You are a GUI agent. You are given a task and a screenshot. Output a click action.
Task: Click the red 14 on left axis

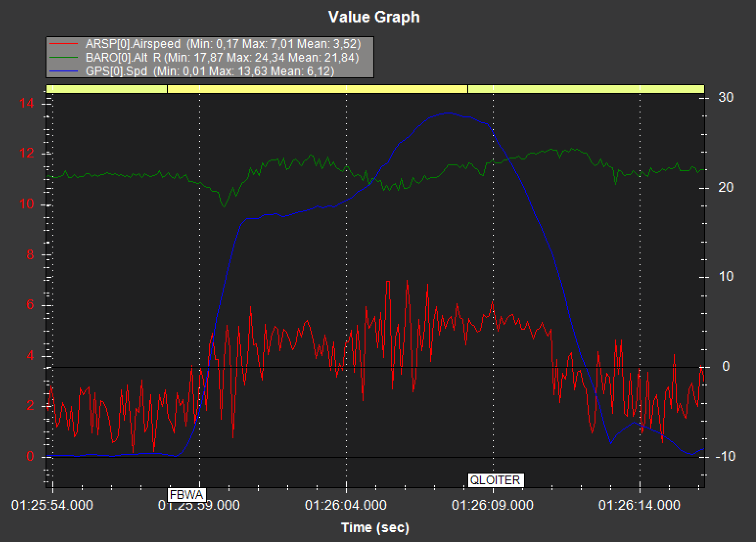[x=27, y=103]
